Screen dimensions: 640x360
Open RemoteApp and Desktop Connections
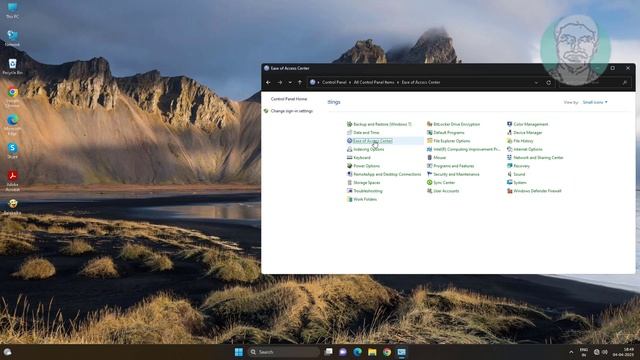click(384, 174)
